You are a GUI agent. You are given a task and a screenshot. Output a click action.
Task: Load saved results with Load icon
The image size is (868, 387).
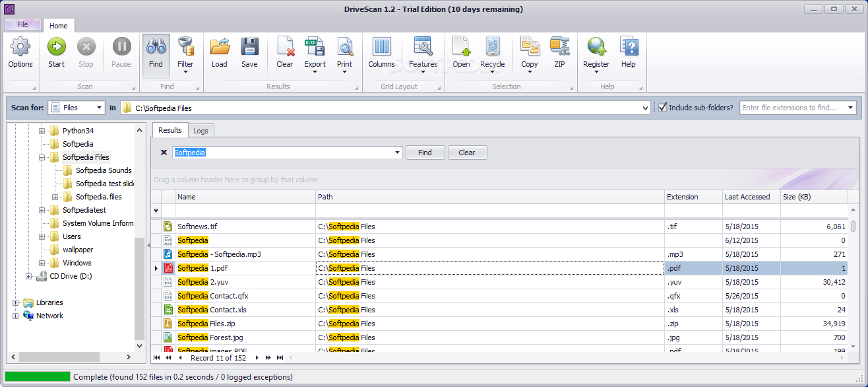point(219,47)
